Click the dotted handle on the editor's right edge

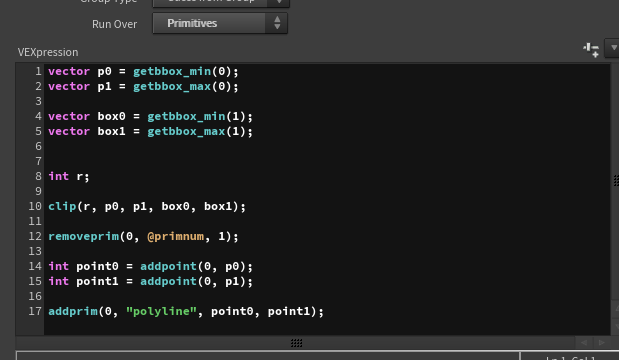tap(616, 180)
